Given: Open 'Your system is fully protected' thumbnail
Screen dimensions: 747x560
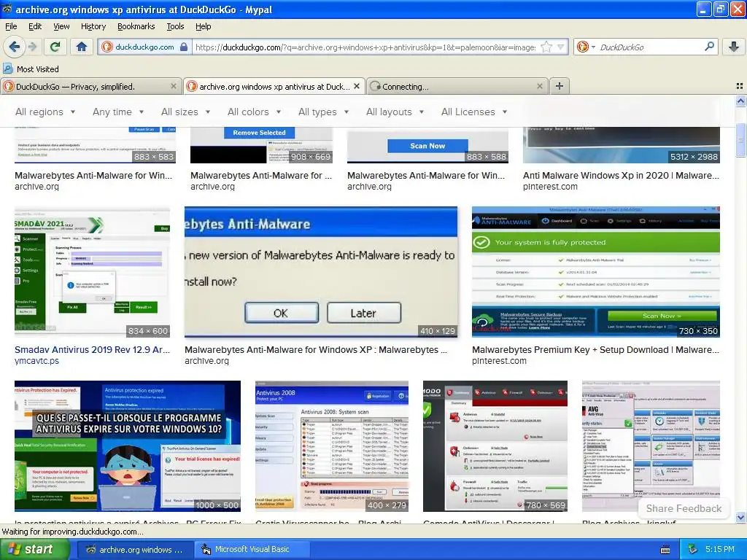Looking at the screenshot, I should pyautogui.click(x=595, y=271).
